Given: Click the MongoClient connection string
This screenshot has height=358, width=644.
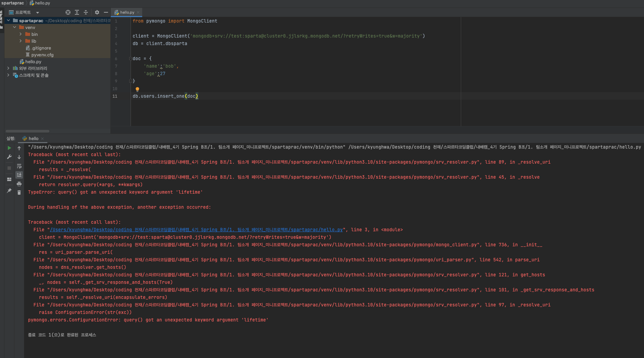Looking at the screenshot, I should point(306,36).
